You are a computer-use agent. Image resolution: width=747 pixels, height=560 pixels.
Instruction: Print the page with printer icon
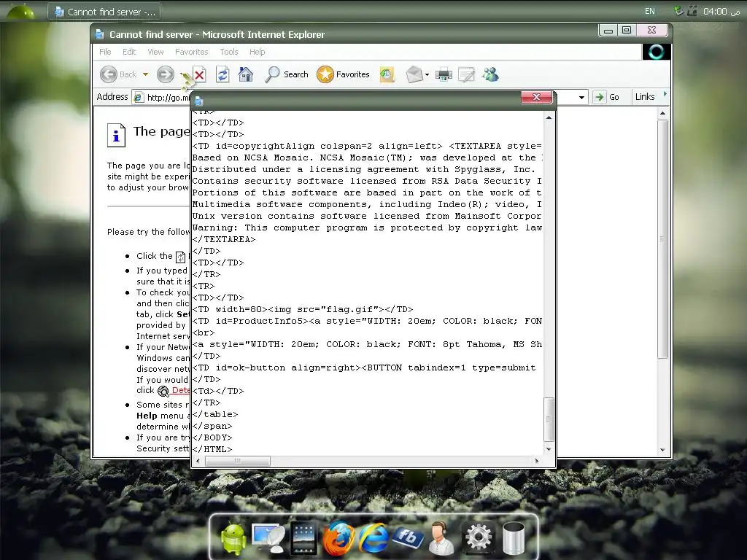(x=444, y=74)
